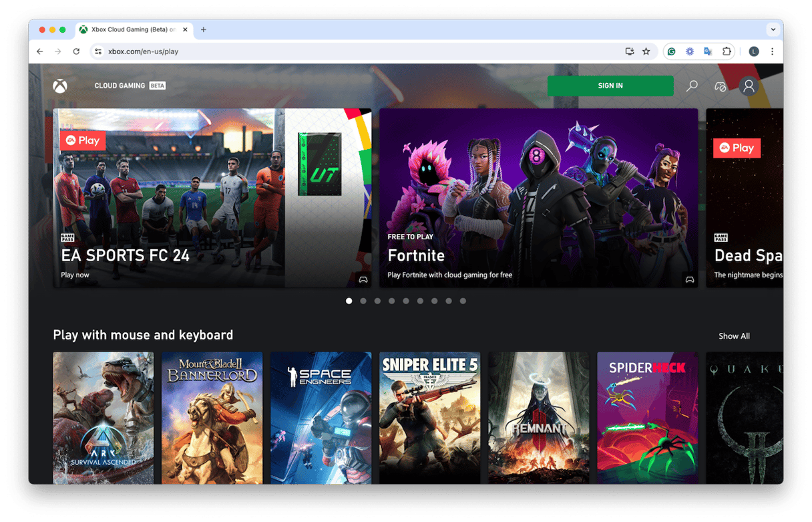
Task: Open the Sniper Elite 5 game tile
Action: tap(429, 418)
